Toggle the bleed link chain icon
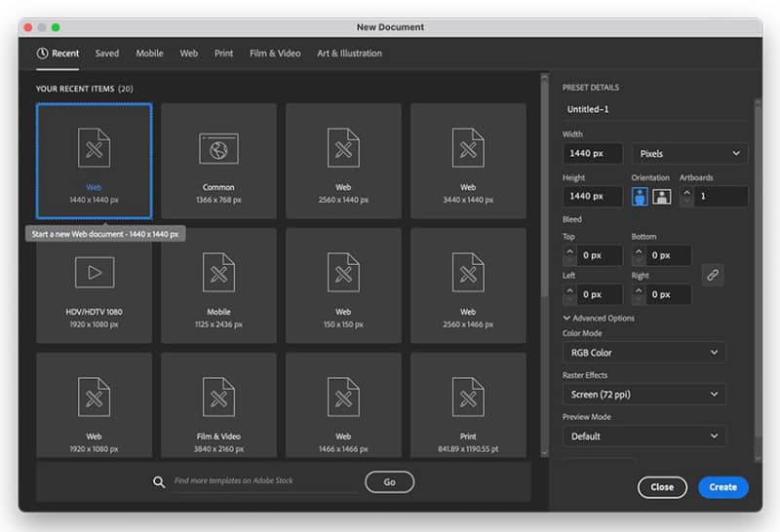 pyautogui.click(x=713, y=275)
